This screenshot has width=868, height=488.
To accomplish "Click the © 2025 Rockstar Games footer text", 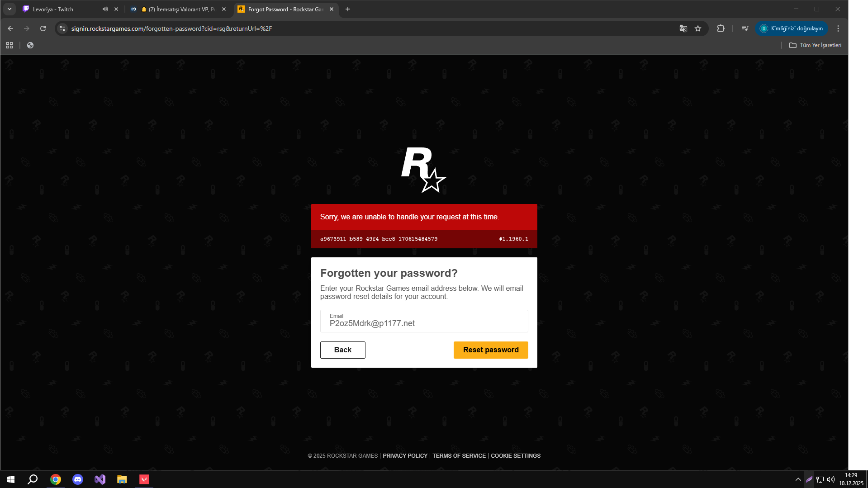I will click(343, 456).
